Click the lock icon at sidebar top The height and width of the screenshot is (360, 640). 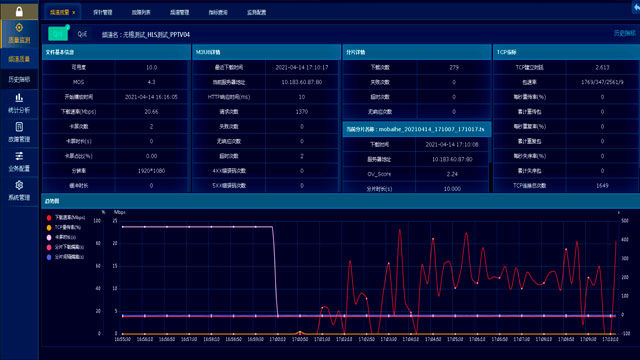click(19, 11)
